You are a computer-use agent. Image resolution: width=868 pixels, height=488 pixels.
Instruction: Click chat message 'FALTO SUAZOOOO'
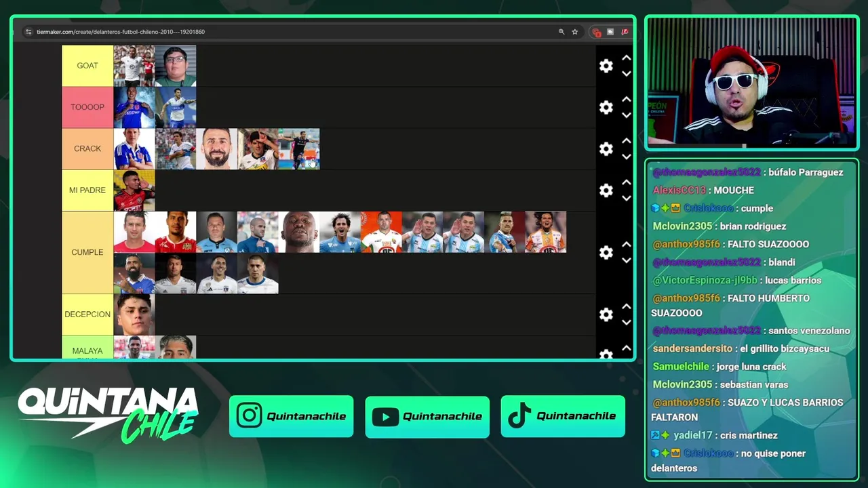(768, 244)
